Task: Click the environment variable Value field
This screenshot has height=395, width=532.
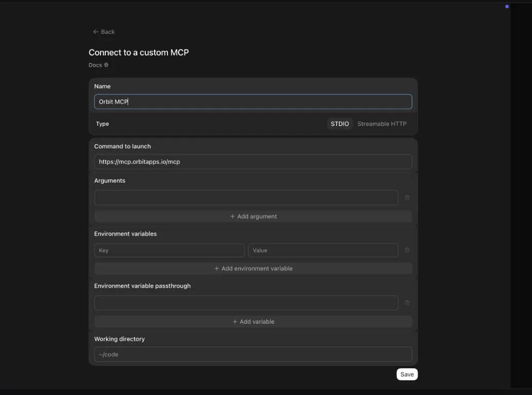Action: (x=322, y=250)
